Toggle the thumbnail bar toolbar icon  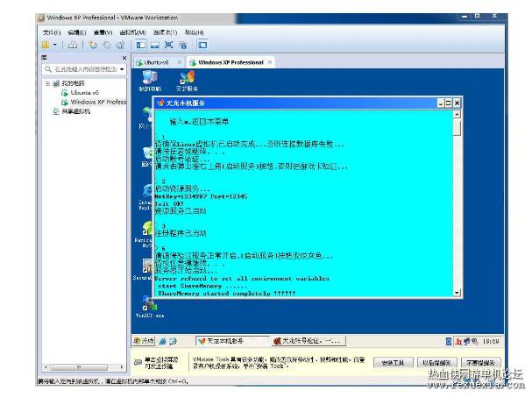[x=155, y=45]
